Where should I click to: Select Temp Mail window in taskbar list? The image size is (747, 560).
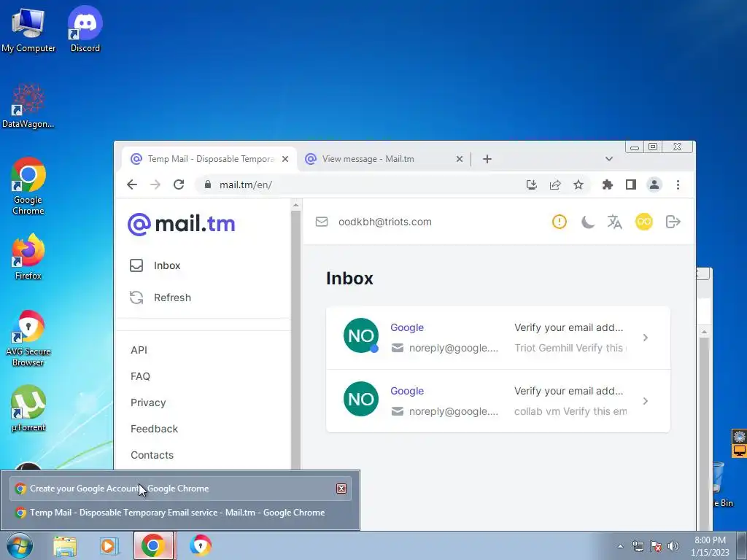[x=180, y=513]
